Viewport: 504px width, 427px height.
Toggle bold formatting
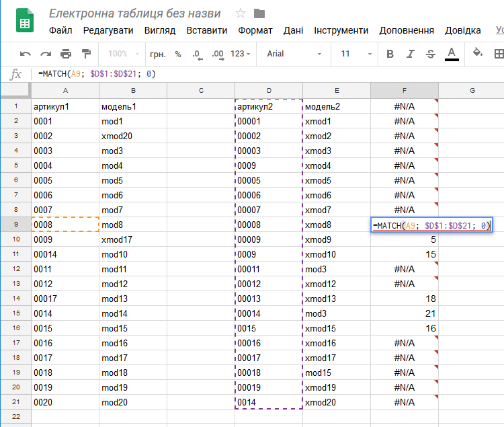point(390,54)
